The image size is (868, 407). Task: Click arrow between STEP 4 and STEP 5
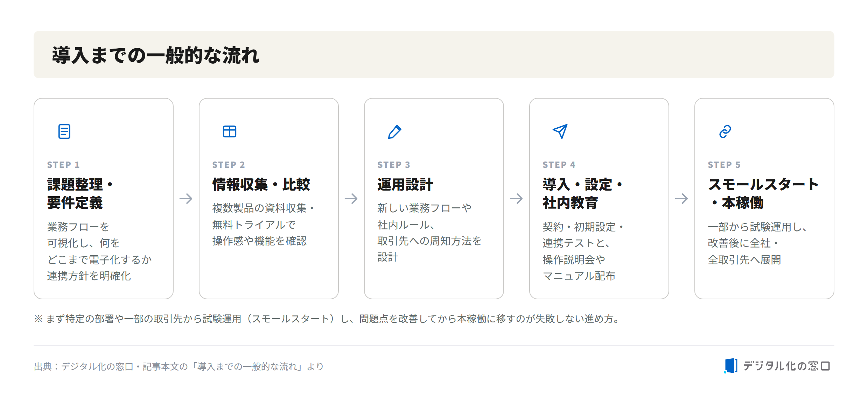click(681, 199)
